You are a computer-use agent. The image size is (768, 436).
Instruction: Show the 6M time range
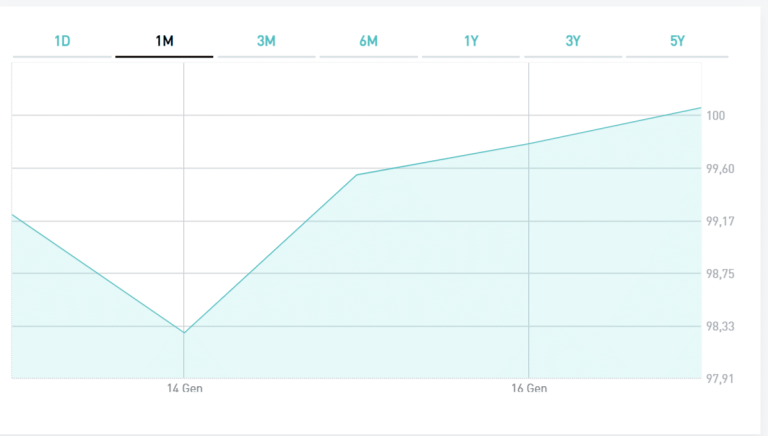click(368, 42)
